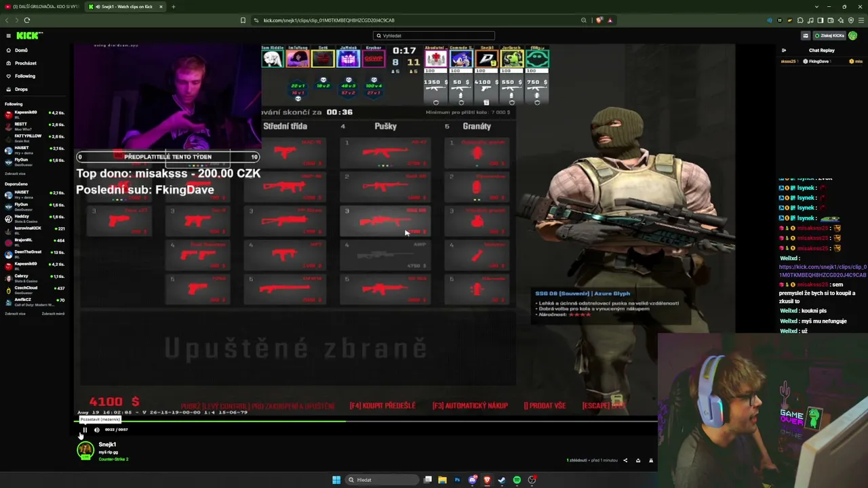Screen dimensions: 868x488
Task: Open the Snejk1 channel name link
Action: click(107, 445)
